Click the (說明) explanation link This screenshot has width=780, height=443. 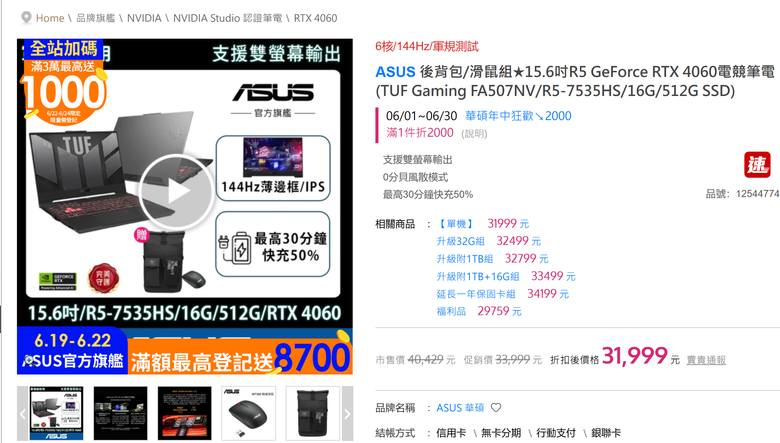pos(474,134)
